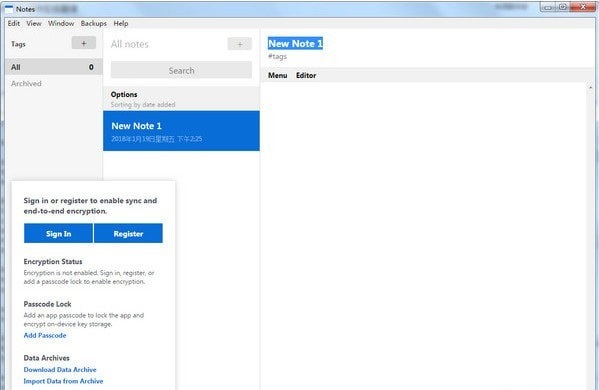Click the Register button
Image resolution: width=599 pixels, height=390 pixels.
tap(128, 233)
